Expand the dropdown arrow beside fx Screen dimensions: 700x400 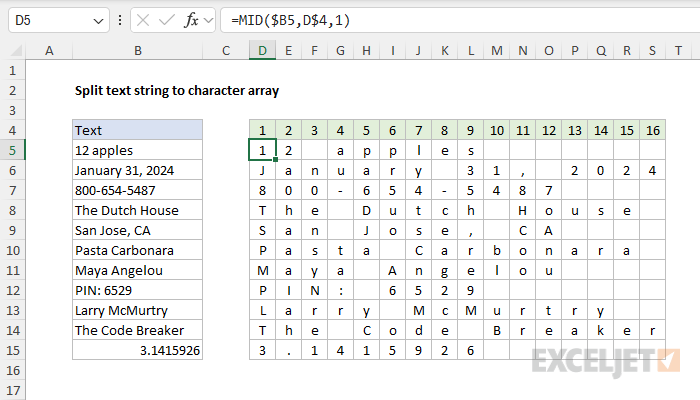coord(208,20)
